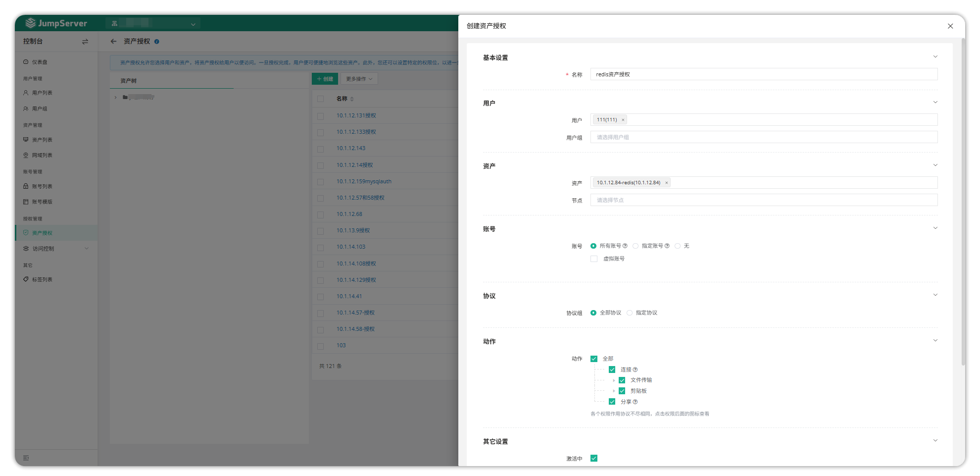
Task: Select the 指定账号 radio option
Action: [x=636, y=246]
